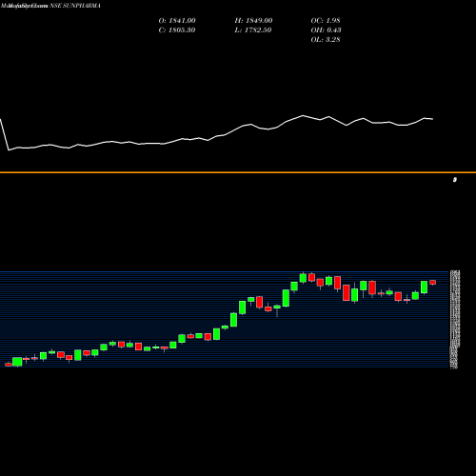Click the OC: 1.98 reading
Image resolution: width=476 pixels, height=476 pixels.
(x=326, y=20)
